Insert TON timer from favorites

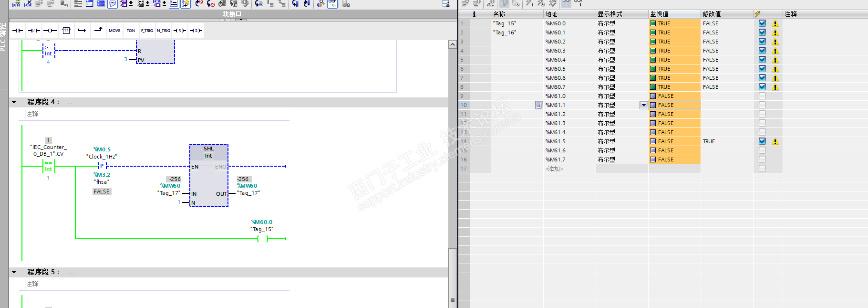tap(131, 31)
